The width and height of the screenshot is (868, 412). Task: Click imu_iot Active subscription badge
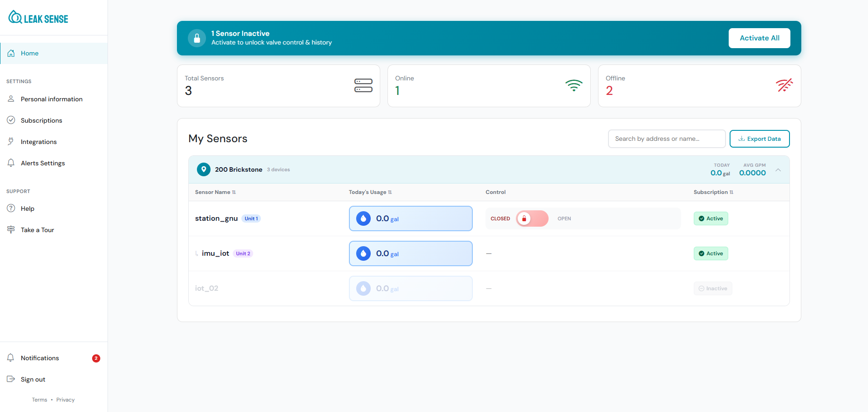711,253
